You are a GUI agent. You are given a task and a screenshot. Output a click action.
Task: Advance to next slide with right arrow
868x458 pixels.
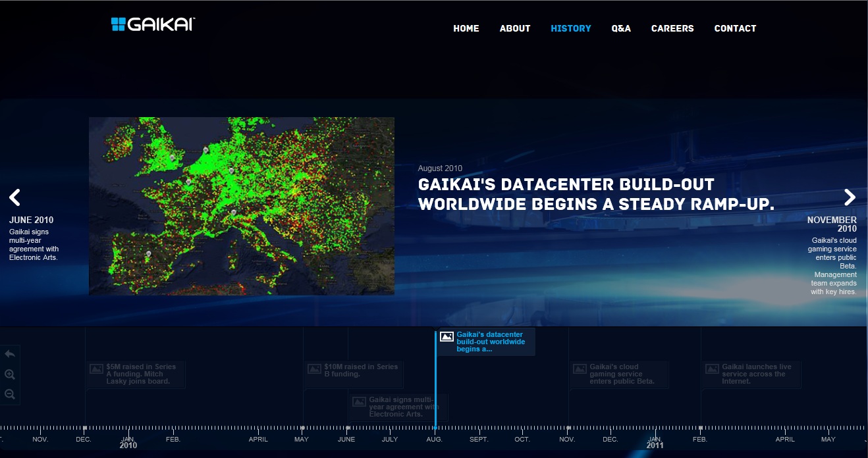click(x=850, y=197)
